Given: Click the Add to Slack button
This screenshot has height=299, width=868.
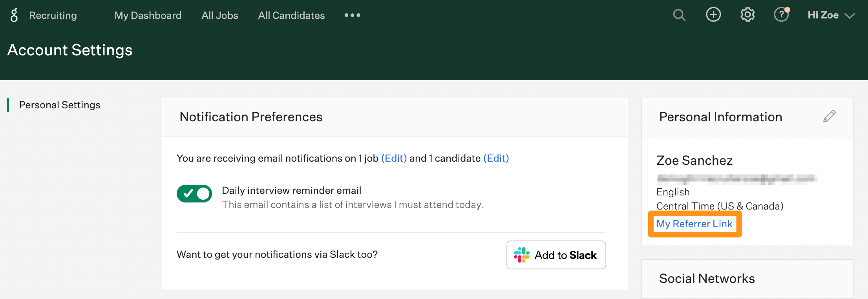Looking at the screenshot, I should (556, 255).
